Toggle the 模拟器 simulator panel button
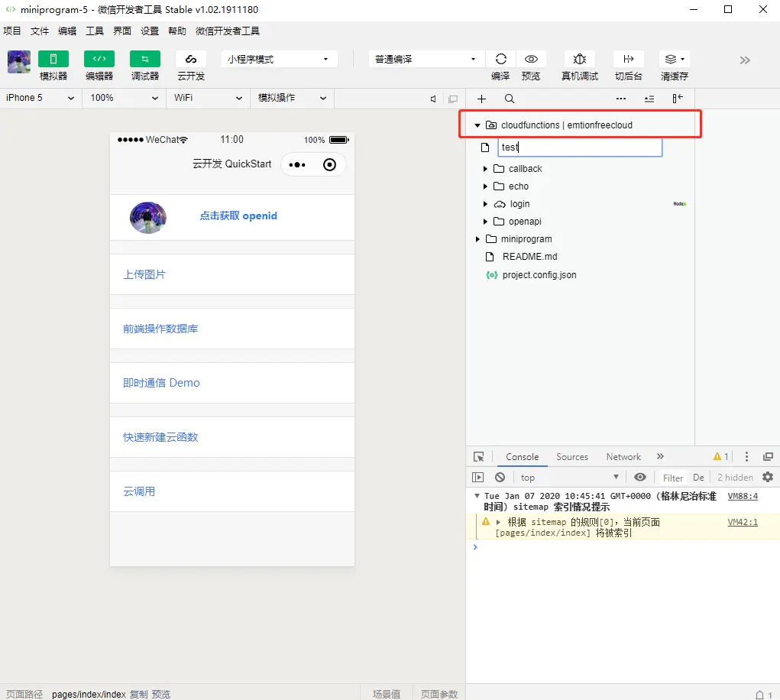This screenshot has height=700, width=780. pyautogui.click(x=53, y=59)
